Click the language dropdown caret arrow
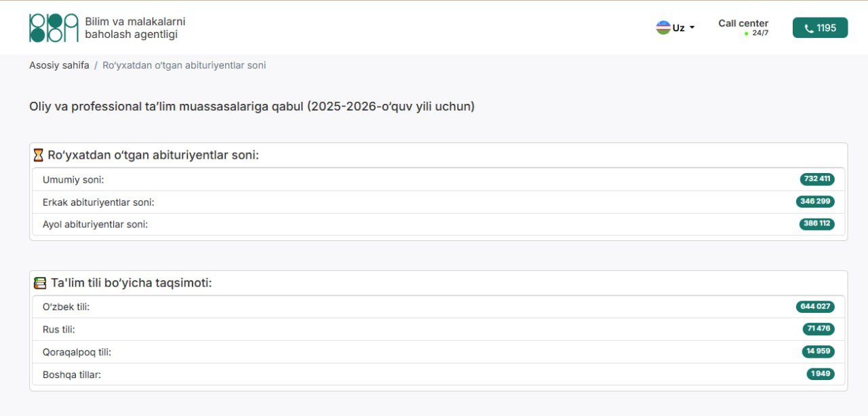Screen dimensions: 868x416 692,28
